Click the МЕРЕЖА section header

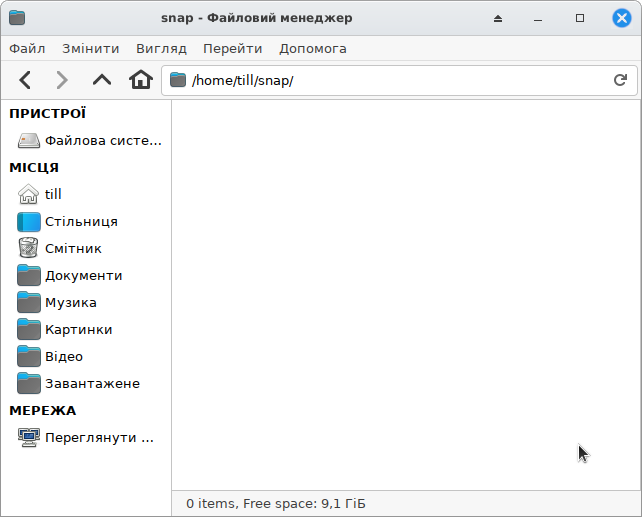43,411
